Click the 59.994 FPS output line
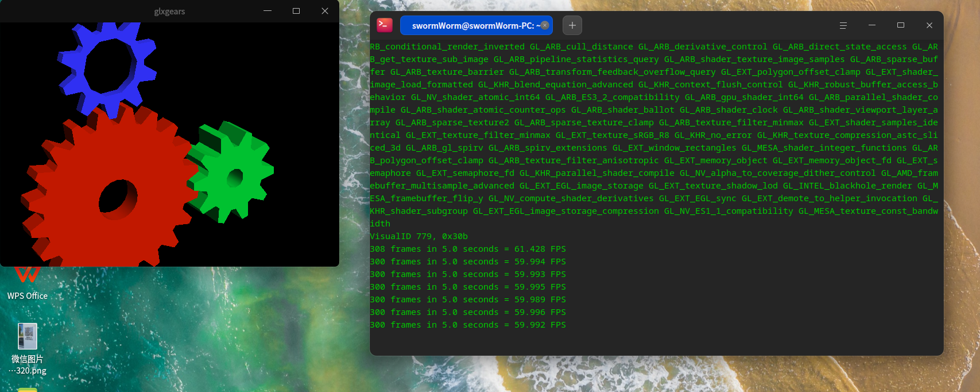Image resolution: width=980 pixels, height=392 pixels. [468, 262]
